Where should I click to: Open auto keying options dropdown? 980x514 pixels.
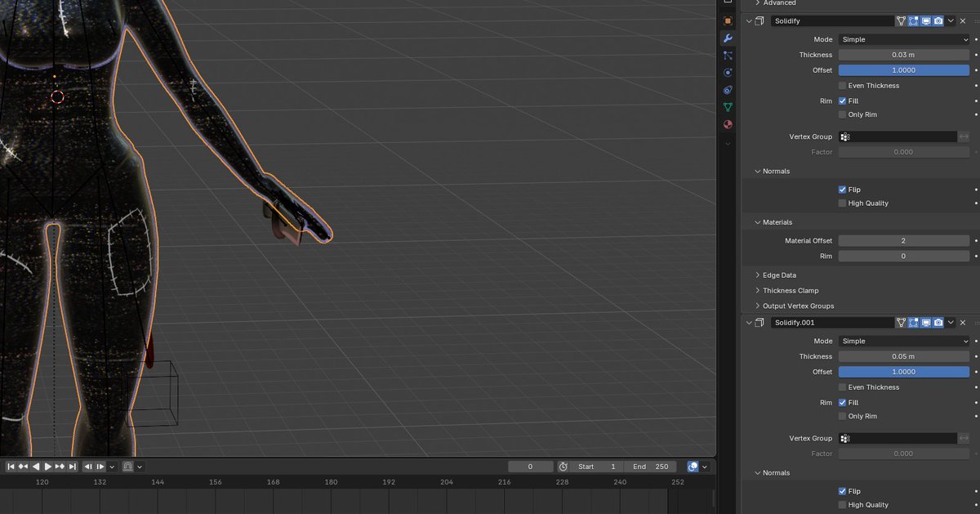(140, 467)
